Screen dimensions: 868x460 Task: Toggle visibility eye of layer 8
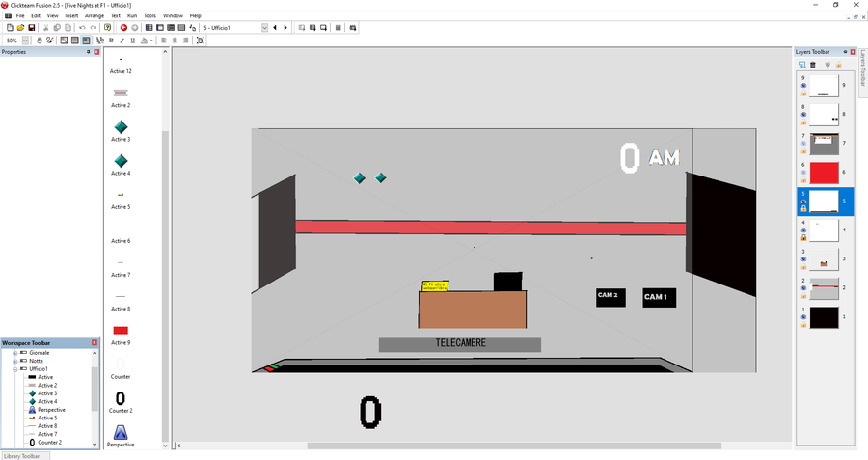(x=803, y=115)
